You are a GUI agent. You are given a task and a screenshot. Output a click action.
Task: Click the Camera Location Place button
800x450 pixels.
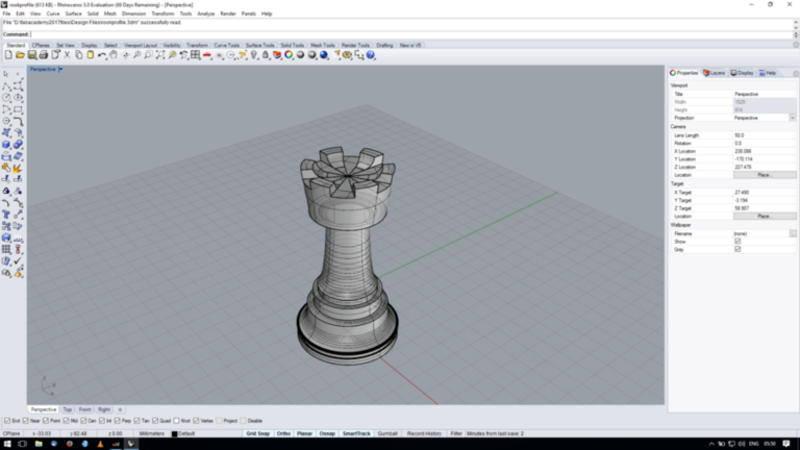tap(764, 175)
